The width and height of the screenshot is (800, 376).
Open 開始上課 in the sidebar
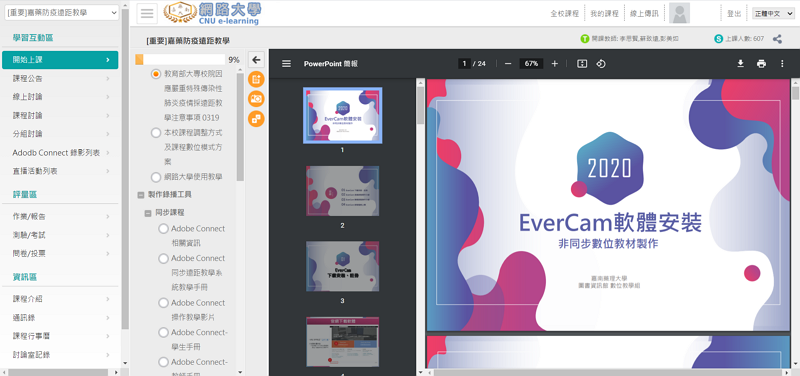(60, 60)
